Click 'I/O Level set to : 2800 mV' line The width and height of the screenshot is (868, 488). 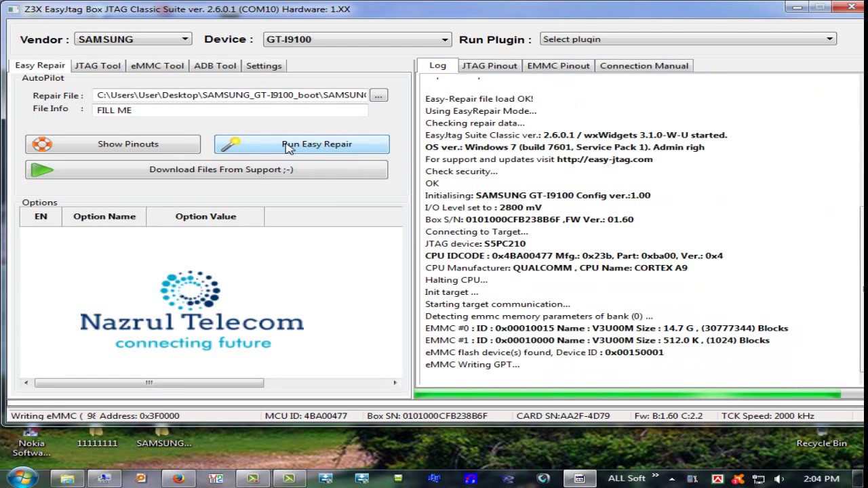[484, 207]
